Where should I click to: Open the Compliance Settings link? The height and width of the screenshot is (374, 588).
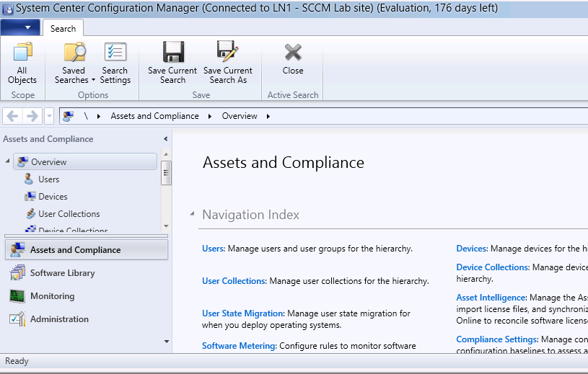click(497, 339)
